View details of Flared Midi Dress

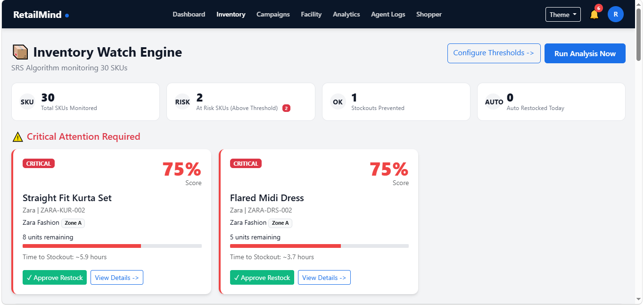(x=324, y=278)
